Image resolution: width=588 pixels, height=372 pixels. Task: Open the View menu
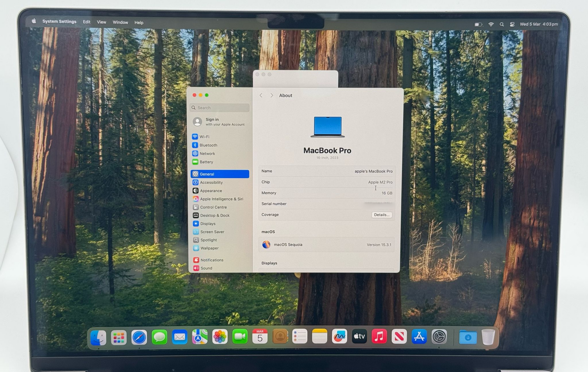(101, 22)
